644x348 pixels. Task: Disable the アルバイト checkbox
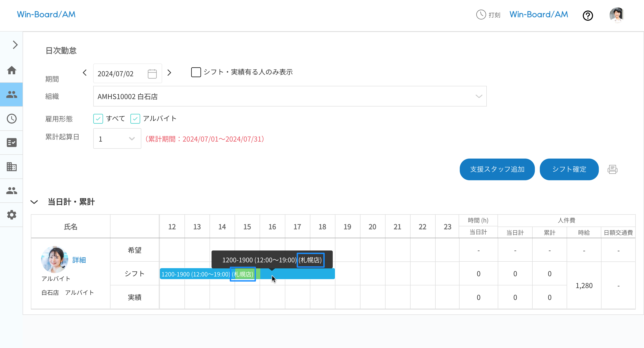pos(135,119)
